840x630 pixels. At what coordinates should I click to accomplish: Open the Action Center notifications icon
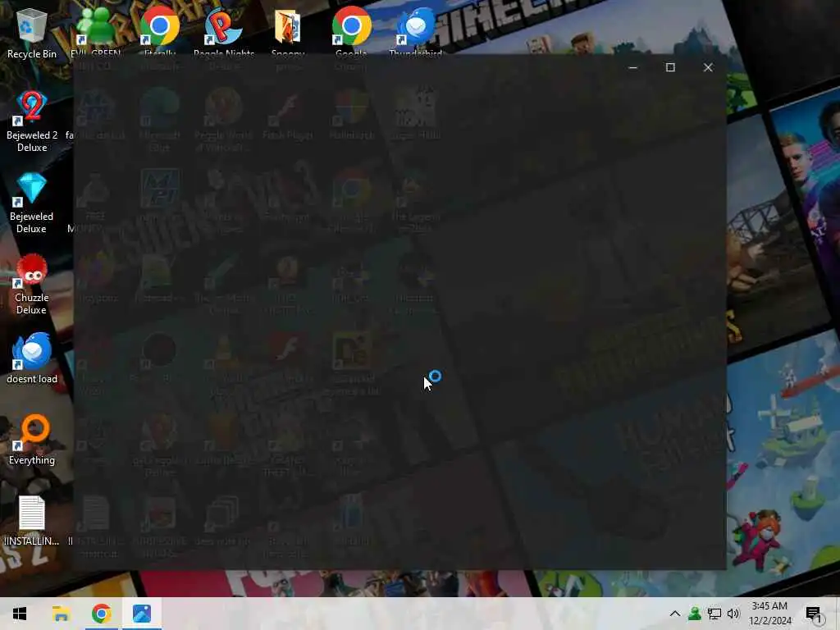[813, 614]
